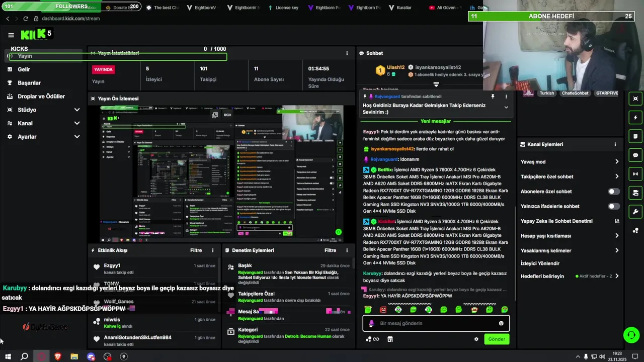Viewport: 644px width, 362px height.
Task: Click the Yayın Ön İzlemesi stream preview
Action: (x=222, y=174)
